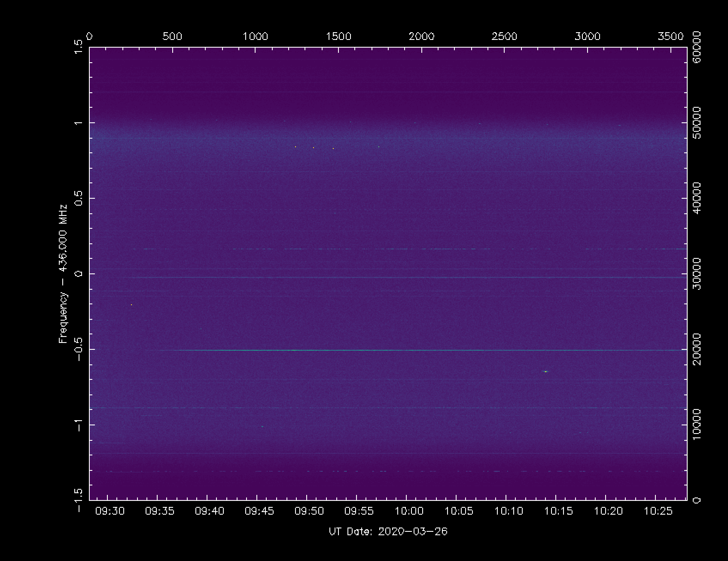Click the 60000 label on right axis
The width and height of the screenshot is (728, 561).
click(x=697, y=47)
